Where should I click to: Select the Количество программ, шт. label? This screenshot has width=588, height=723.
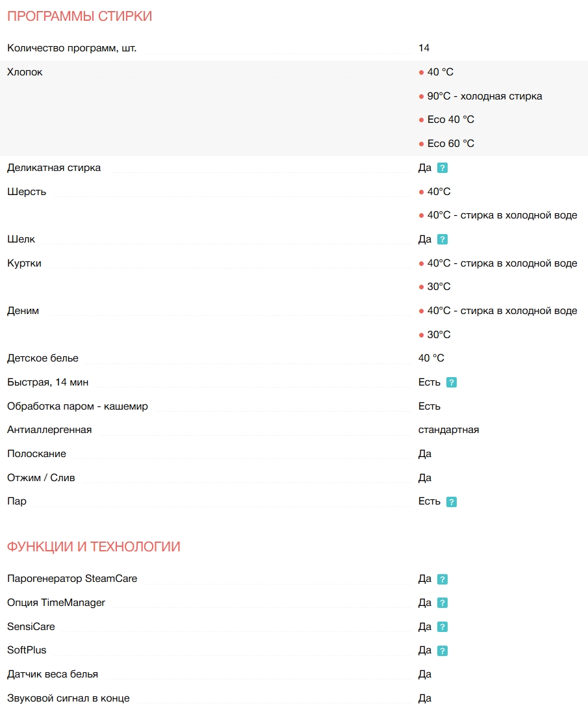(71, 48)
